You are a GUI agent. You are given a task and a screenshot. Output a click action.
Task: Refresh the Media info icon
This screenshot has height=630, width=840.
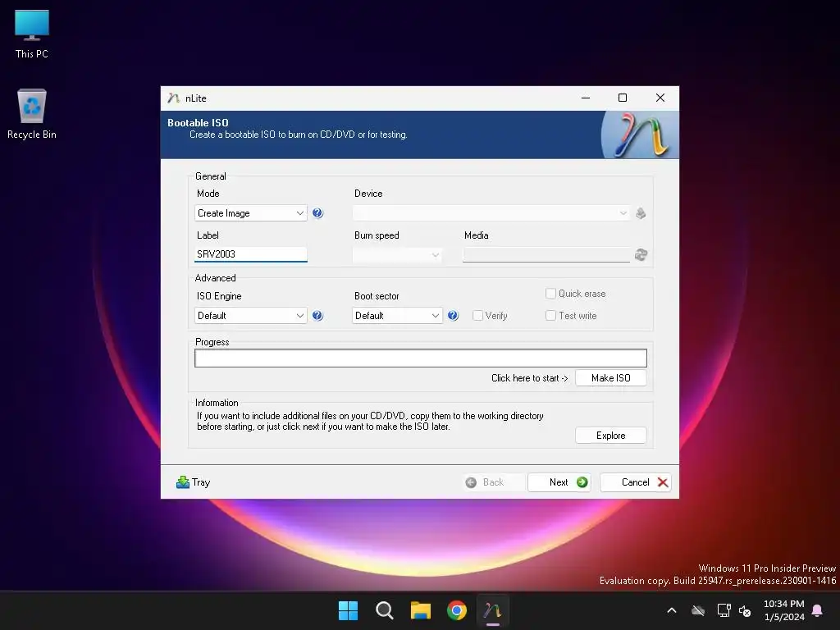[x=641, y=254]
